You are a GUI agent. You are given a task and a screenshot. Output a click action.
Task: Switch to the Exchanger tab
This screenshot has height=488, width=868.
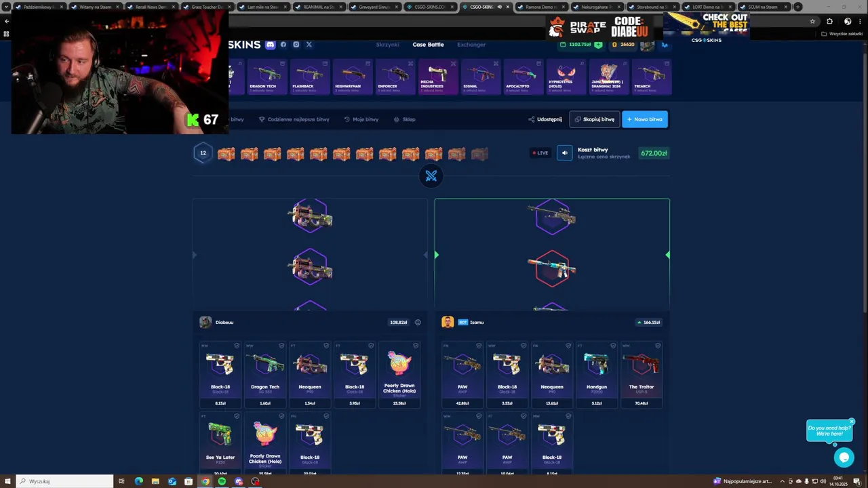coord(471,45)
